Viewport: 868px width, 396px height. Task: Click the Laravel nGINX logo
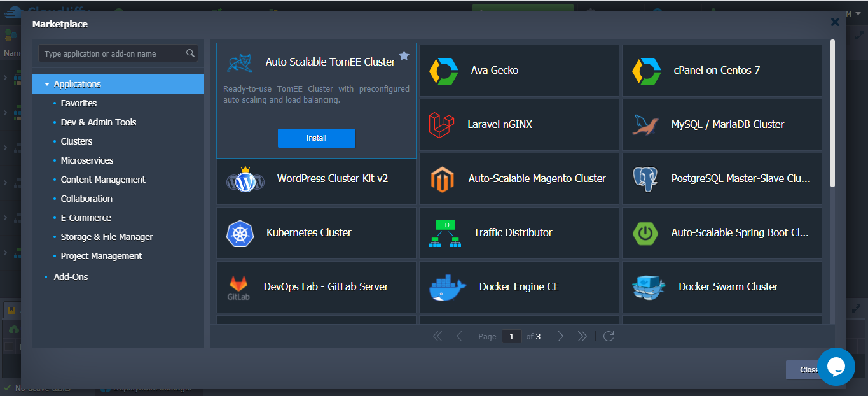click(441, 125)
